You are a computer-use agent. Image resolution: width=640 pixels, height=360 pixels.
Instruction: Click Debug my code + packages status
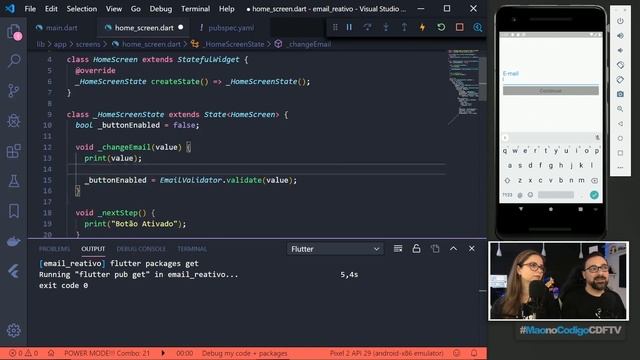click(244, 353)
